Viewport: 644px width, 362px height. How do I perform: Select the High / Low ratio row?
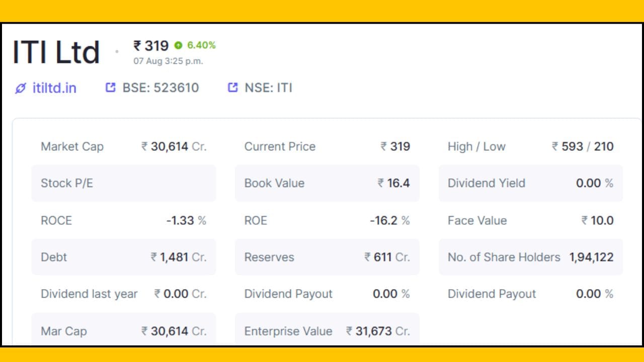click(x=530, y=146)
